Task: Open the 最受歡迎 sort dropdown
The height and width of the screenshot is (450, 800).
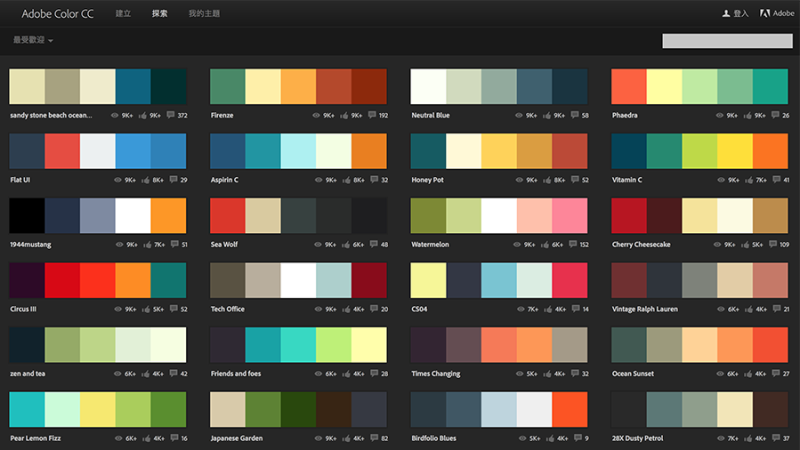Action: coord(33,41)
